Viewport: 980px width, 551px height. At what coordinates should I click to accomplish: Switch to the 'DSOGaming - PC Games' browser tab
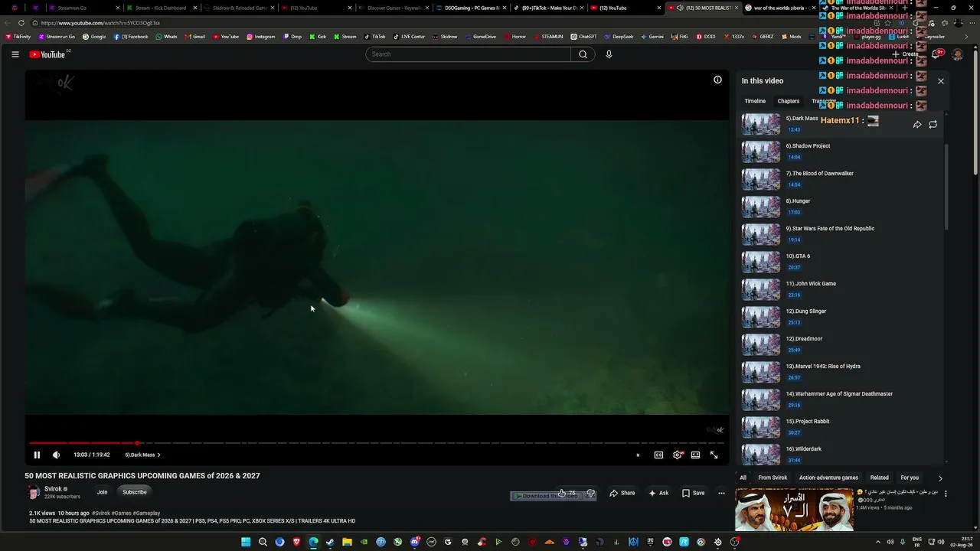click(x=469, y=8)
